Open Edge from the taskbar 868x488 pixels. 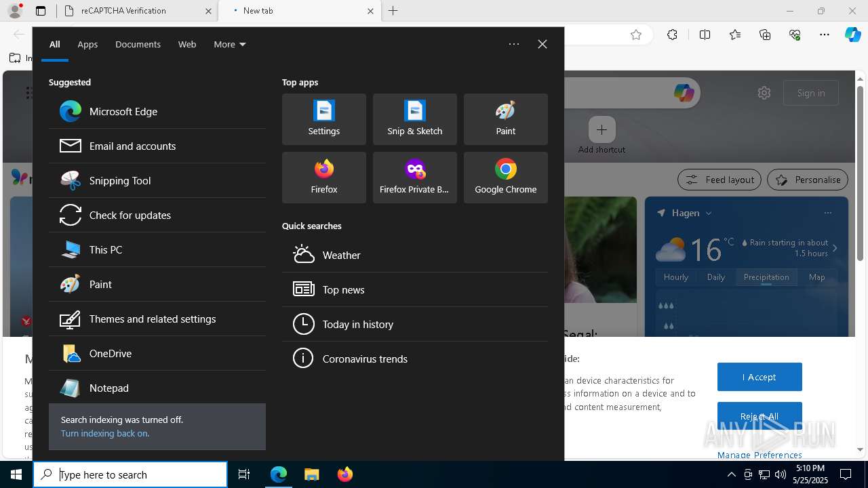click(x=279, y=474)
